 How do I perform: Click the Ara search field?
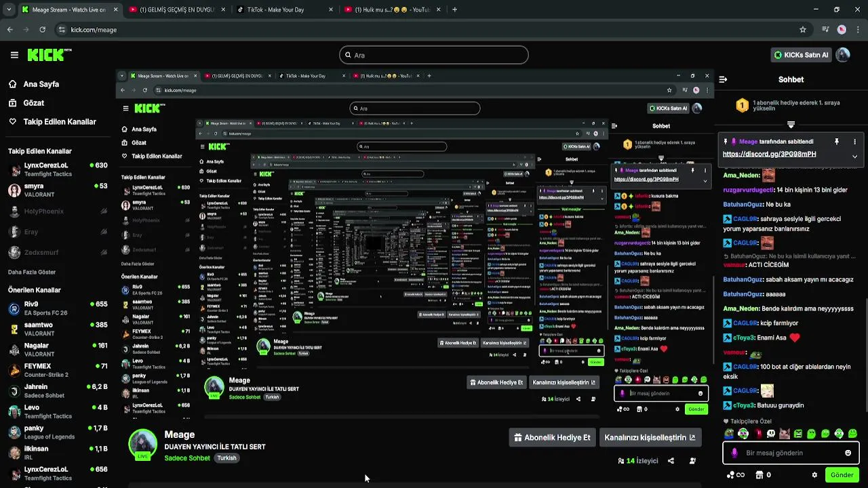[434, 55]
